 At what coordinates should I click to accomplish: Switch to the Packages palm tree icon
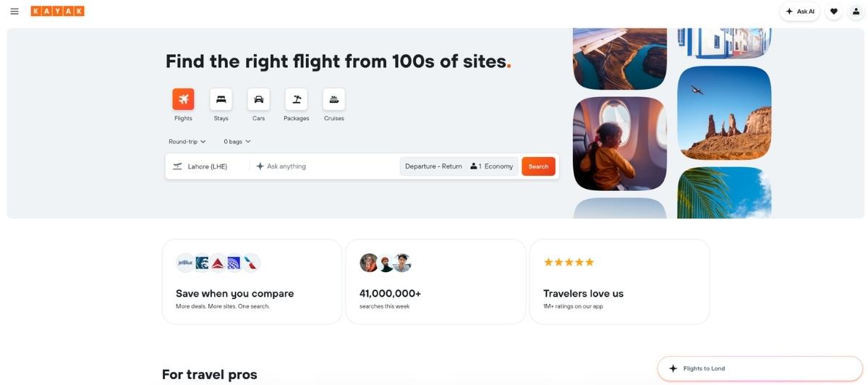click(x=296, y=99)
